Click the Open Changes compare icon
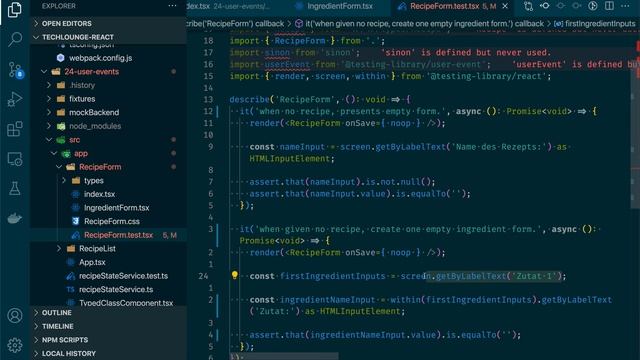Screen dimensions: 640x360 pos(528,6)
